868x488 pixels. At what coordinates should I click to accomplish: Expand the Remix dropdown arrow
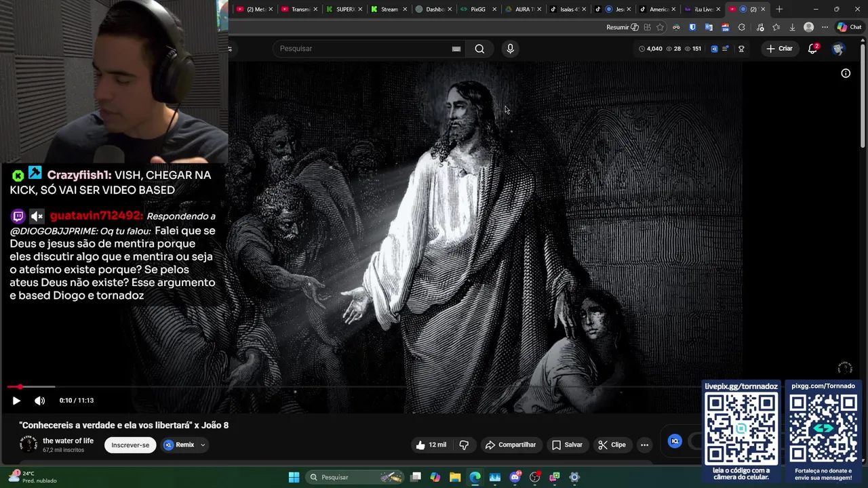[203, 445]
